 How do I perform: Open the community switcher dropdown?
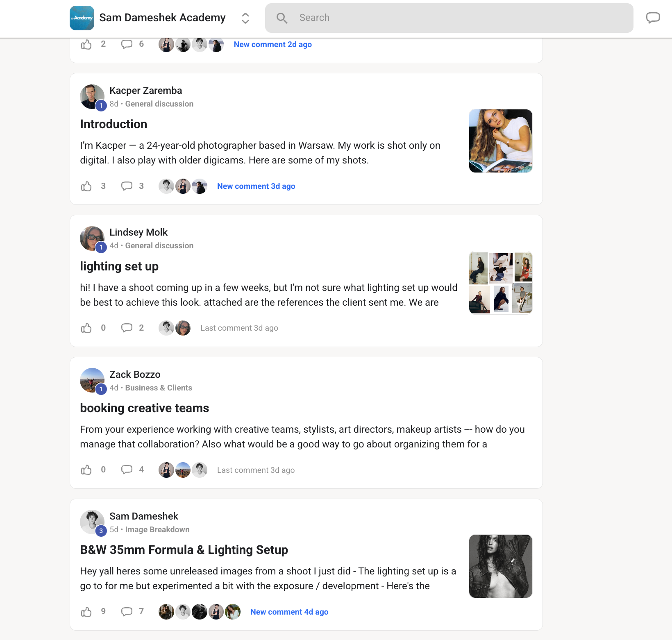click(245, 18)
